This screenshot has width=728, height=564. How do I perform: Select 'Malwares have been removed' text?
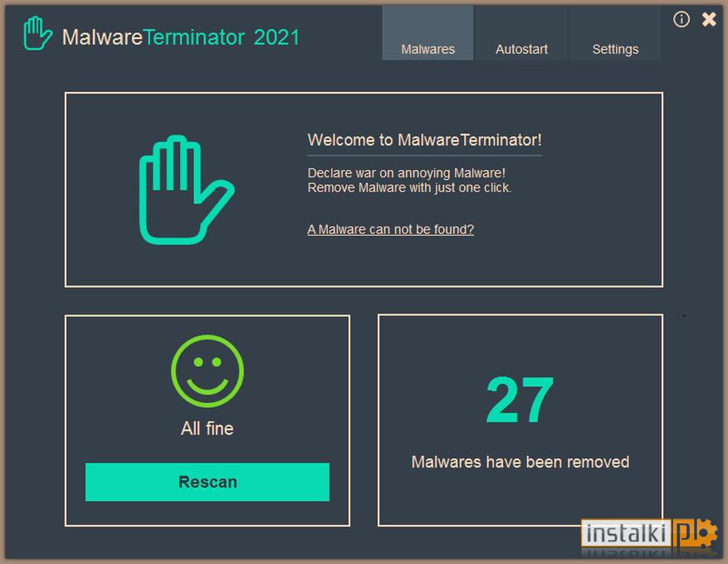(x=520, y=462)
